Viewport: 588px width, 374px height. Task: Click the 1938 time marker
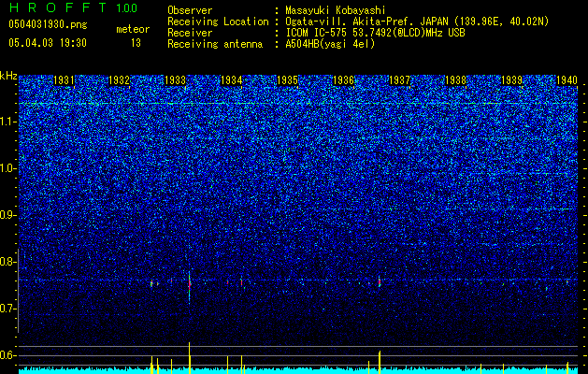[x=455, y=80]
